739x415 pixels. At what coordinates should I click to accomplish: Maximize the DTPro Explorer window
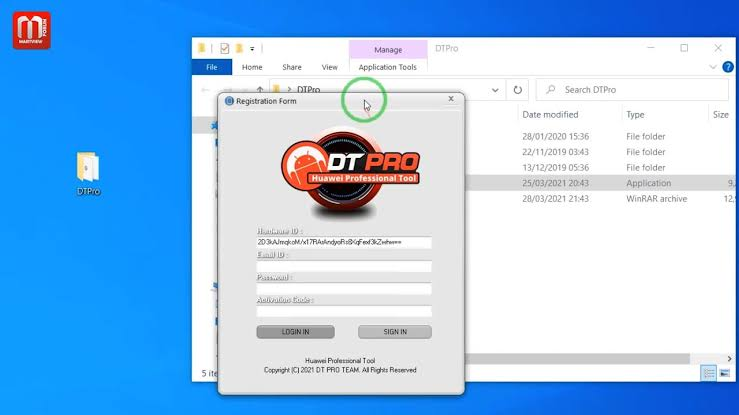684,48
